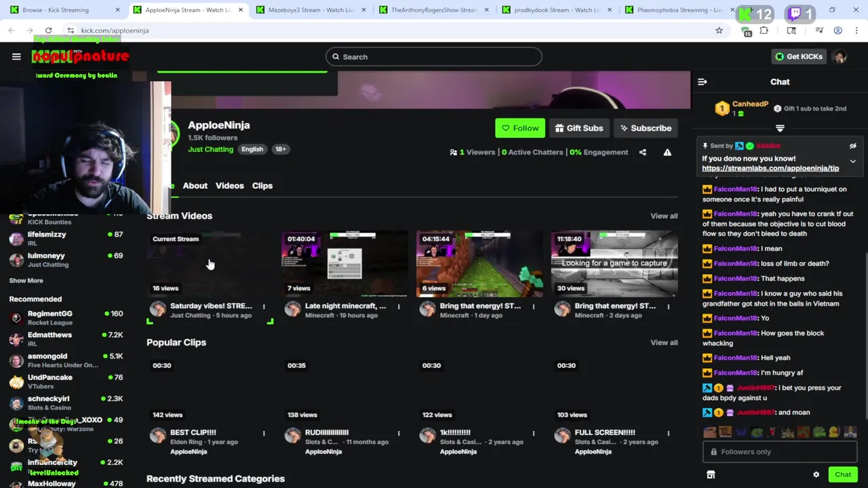
Task: Switch to the About tab
Action: 195,186
